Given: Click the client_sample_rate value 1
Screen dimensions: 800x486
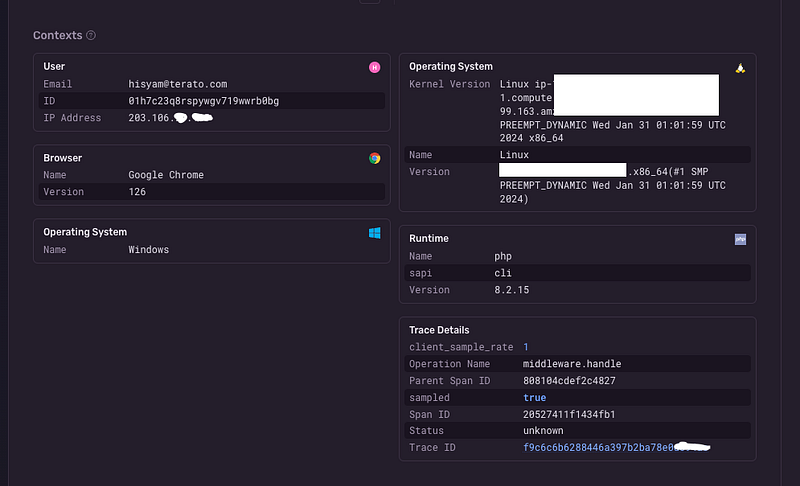Looking at the screenshot, I should click(526, 347).
